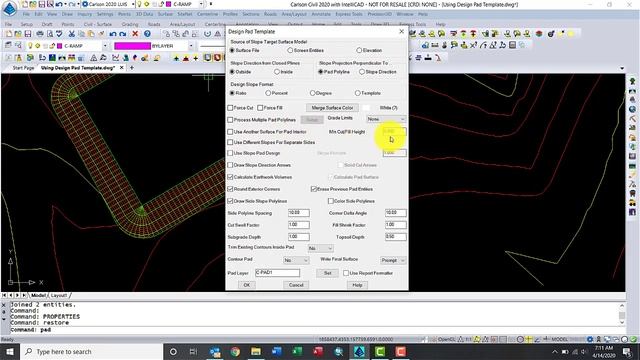Expand the title bar C-RAMP layer dropdown
640x360 pixels.
pos(201,4)
